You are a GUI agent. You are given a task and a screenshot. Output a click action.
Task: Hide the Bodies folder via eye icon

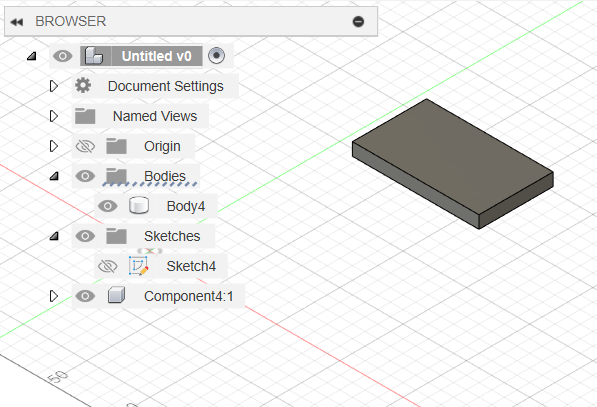[85, 176]
